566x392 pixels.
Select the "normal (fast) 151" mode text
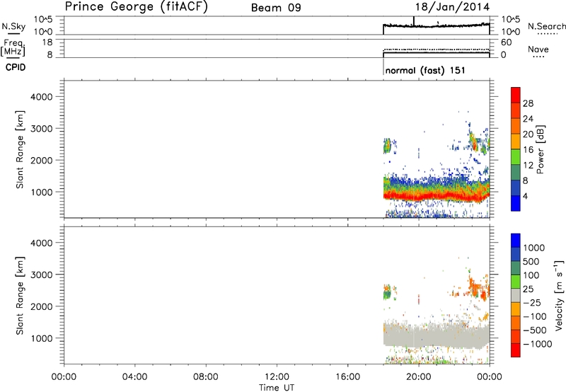pos(425,70)
